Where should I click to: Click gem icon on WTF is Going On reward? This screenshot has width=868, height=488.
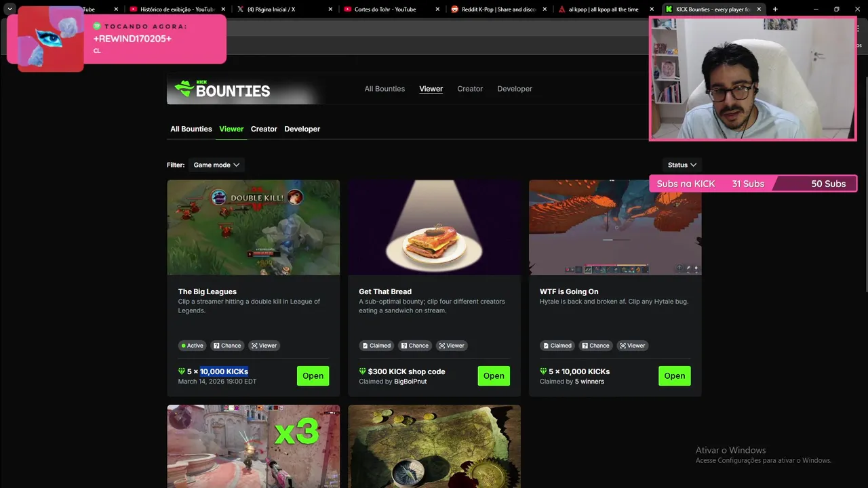coord(543,371)
